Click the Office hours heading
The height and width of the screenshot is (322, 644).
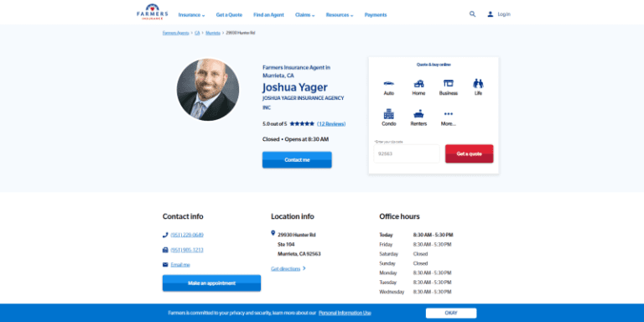click(399, 216)
